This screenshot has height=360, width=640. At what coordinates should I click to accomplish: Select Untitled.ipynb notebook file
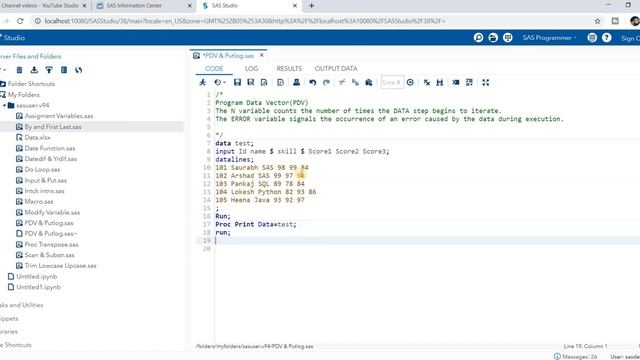[36, 277]
